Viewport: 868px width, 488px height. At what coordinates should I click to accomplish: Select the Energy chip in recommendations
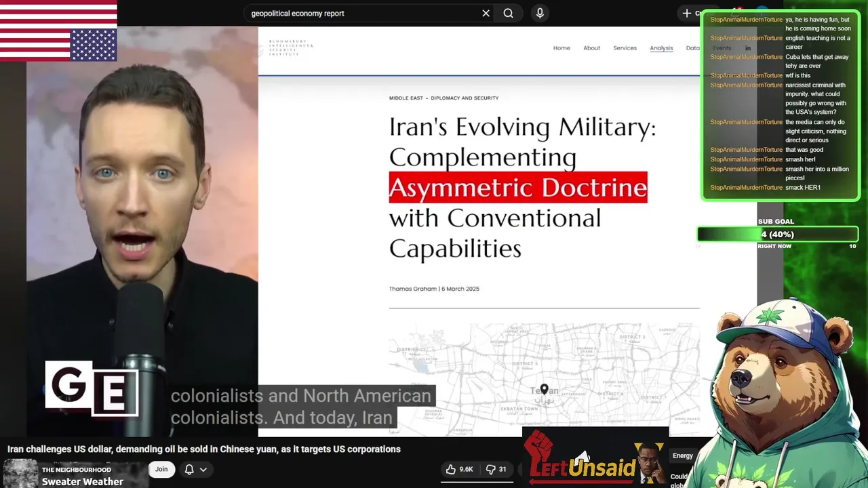(682, 455)
